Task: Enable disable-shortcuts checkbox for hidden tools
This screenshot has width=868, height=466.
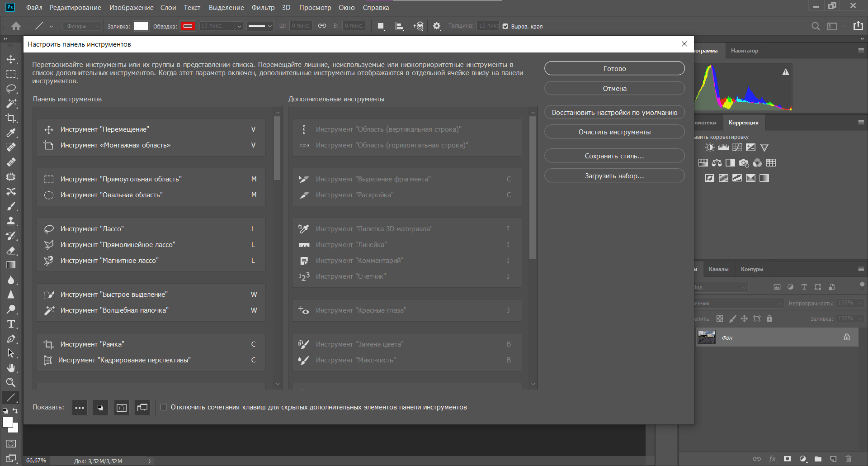Action: click(x=164, y=407)
